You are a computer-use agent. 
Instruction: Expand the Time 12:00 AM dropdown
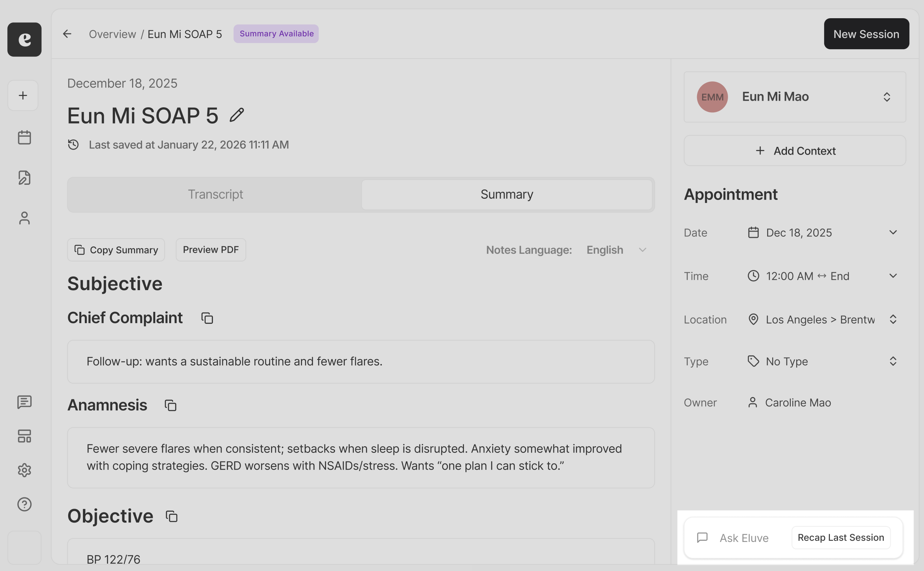822,276
